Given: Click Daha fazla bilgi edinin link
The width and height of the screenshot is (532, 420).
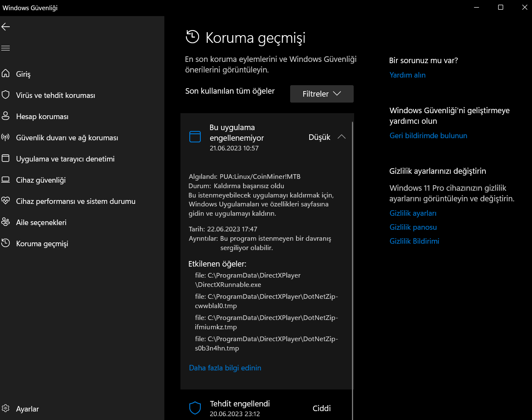Looking at the screenshot, I should tap(225, 368).
